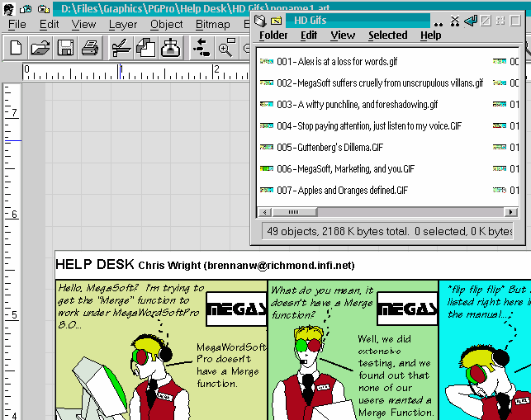Click the third comic panel with cyan background
This screenshot has height=420, width=531.
point(485,350)
